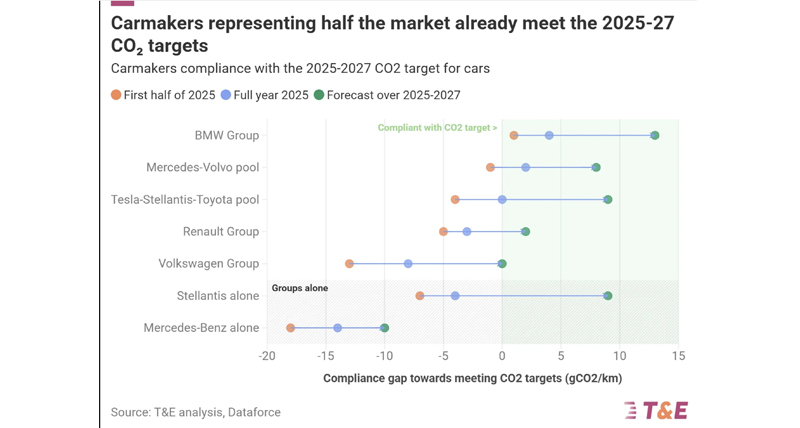The height and width of the screenshot is (428, 800).
Task: Click the x-axis title Compliance gap
Action: [x=472, y=379]
